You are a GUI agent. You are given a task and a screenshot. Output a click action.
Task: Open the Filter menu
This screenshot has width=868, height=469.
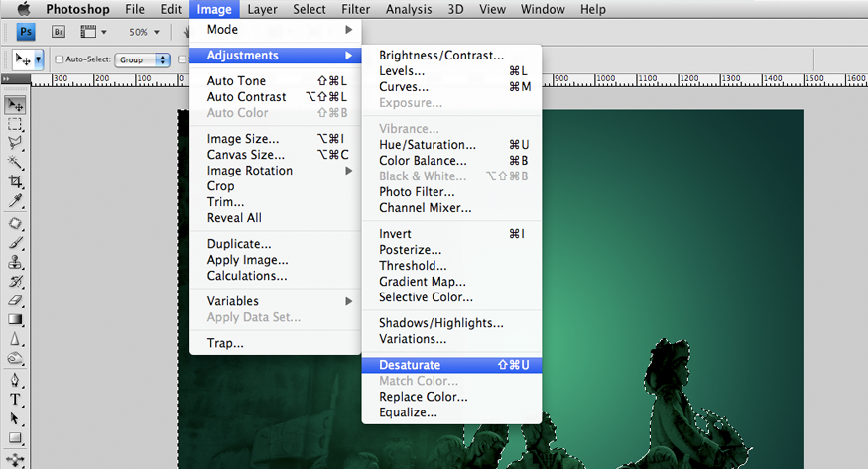(x=355, y=9)
